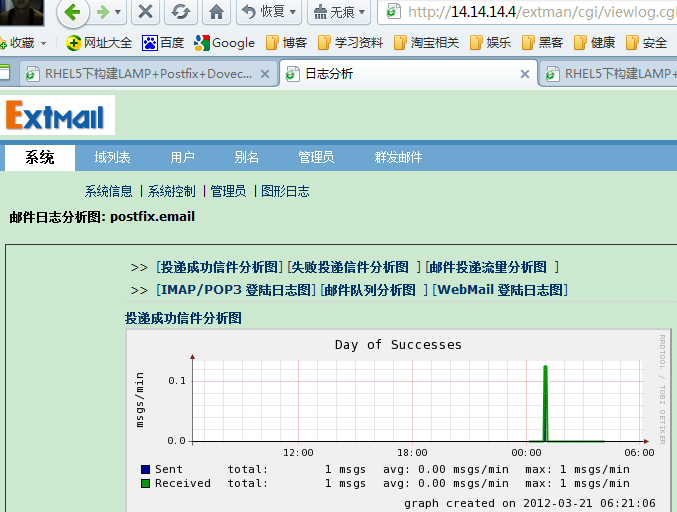Viewport: 677px width, 512px height.
Task: Select the 系统 navigation tab
Action: coord(40,157)
